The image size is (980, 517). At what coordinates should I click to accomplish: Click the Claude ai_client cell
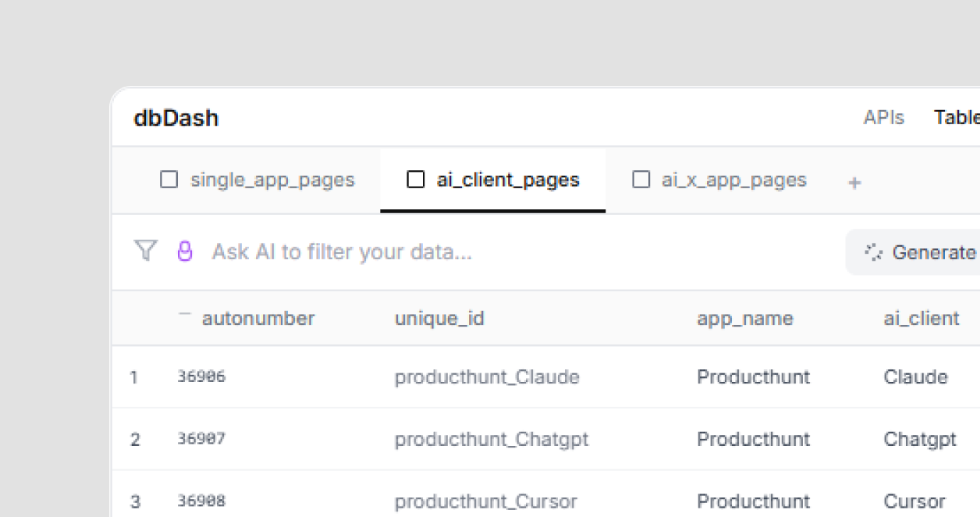[915, 377]
